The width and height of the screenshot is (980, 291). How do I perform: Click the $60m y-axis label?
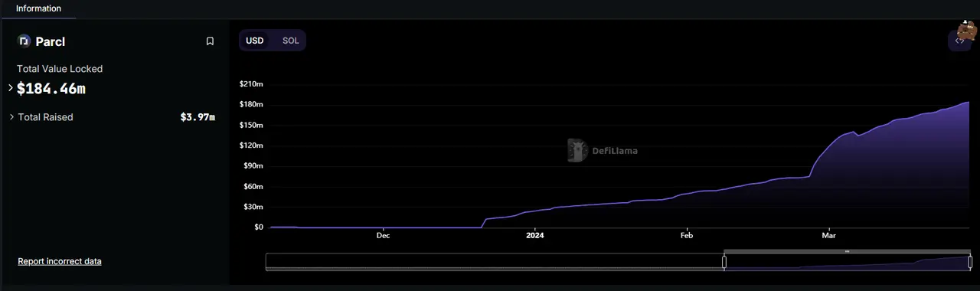(253, 186)
